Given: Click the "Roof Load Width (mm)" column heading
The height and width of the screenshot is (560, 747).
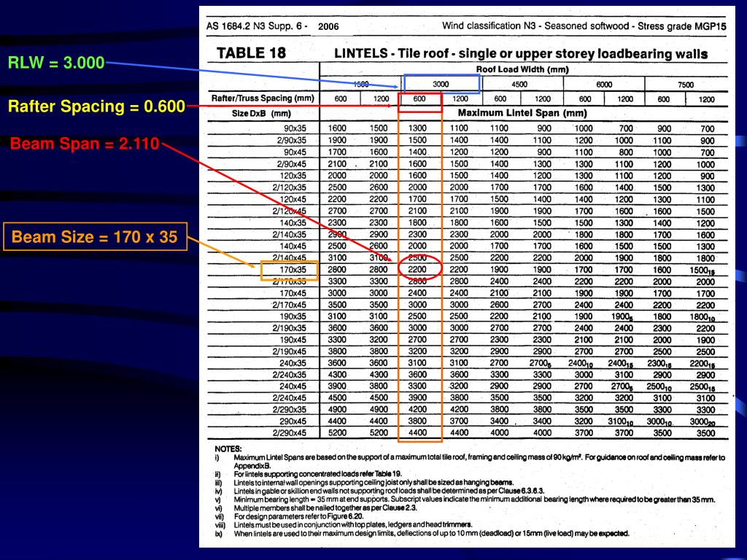Looking at the screenshot, I should point(522,69).
